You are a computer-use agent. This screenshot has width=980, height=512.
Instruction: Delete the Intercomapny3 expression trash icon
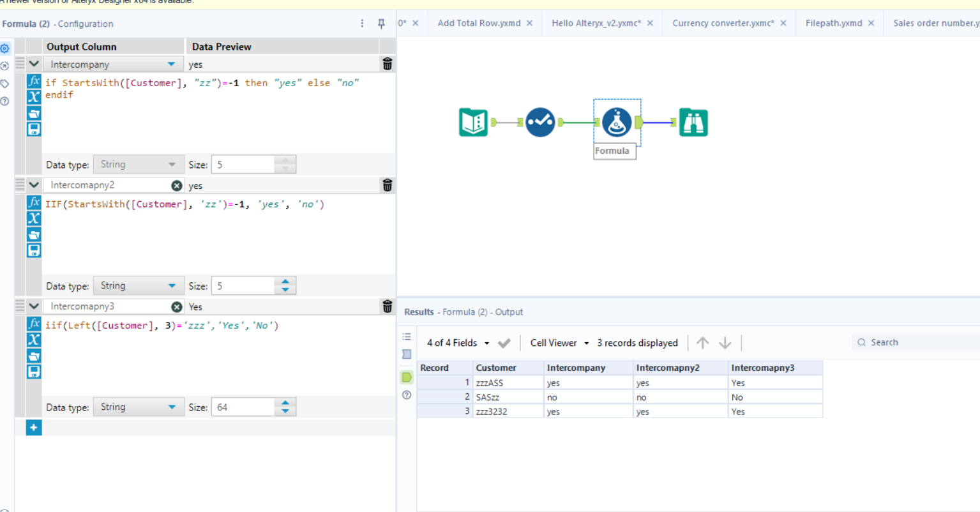click(387, 306)
